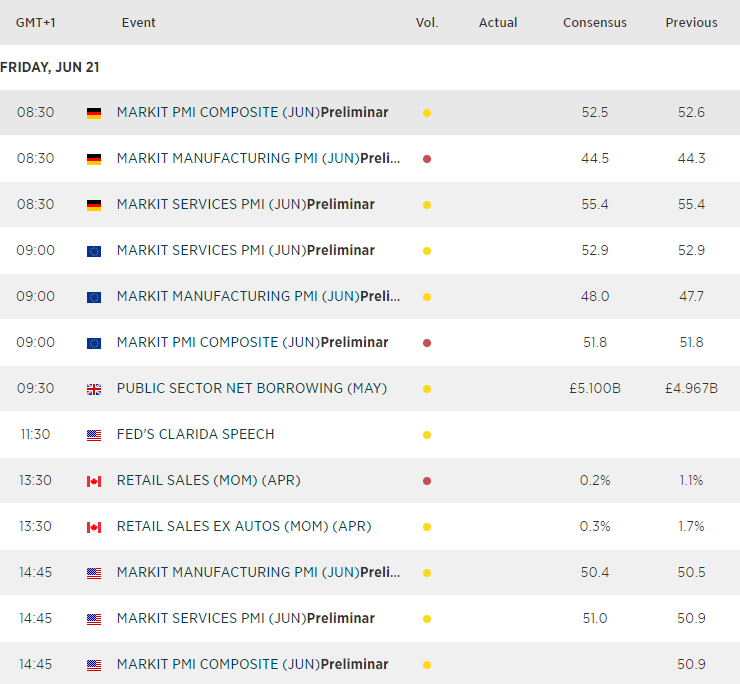
Task: Click yellow volatility dot for EU Manufacturing PMI 48.0
Action: 427,297
